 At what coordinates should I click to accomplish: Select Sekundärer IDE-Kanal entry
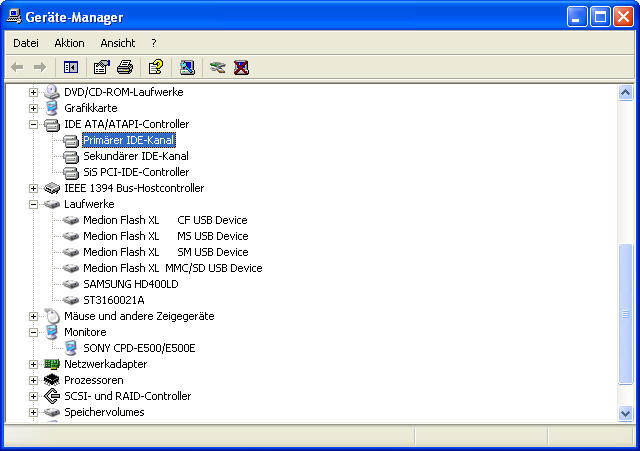135,156
